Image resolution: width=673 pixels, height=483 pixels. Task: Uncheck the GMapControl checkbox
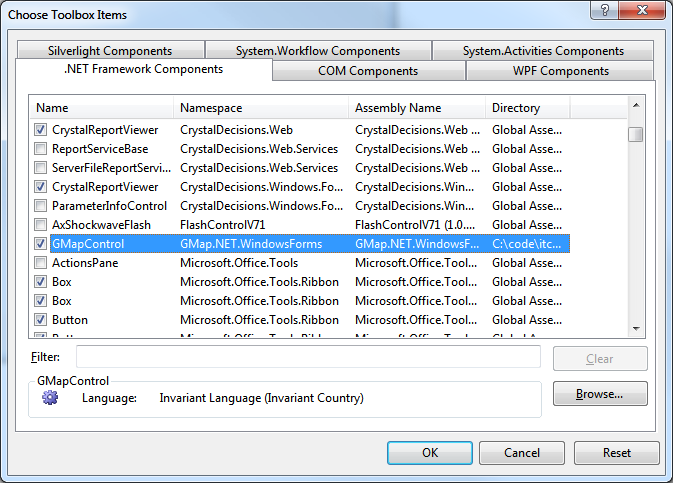click(40, 244)
